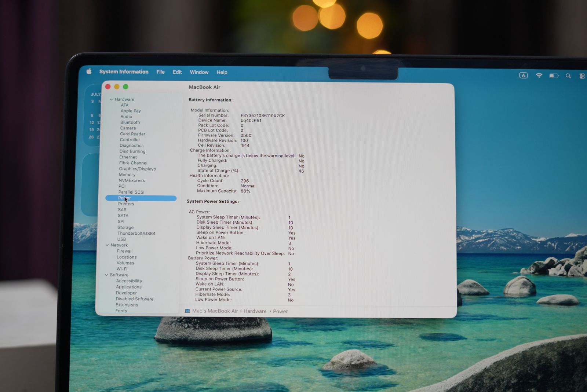Select SPI in the sidebar

(121, 221)
